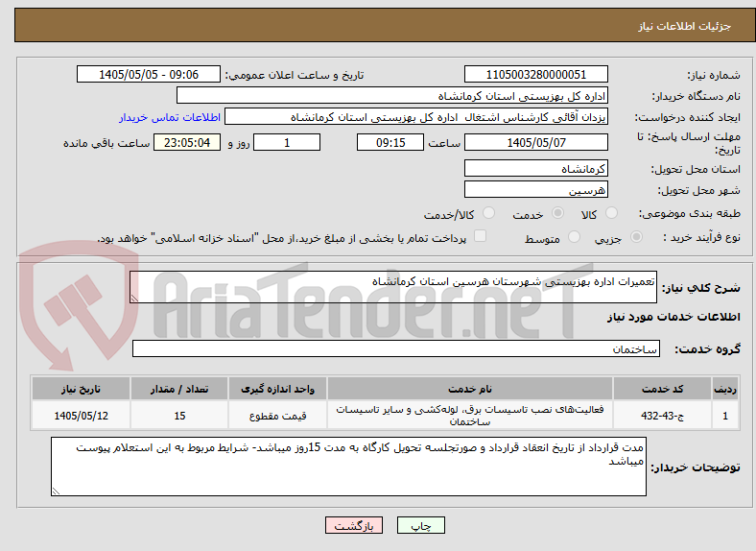Click the ساعت باقی مانده label

(x=106, y=143)
